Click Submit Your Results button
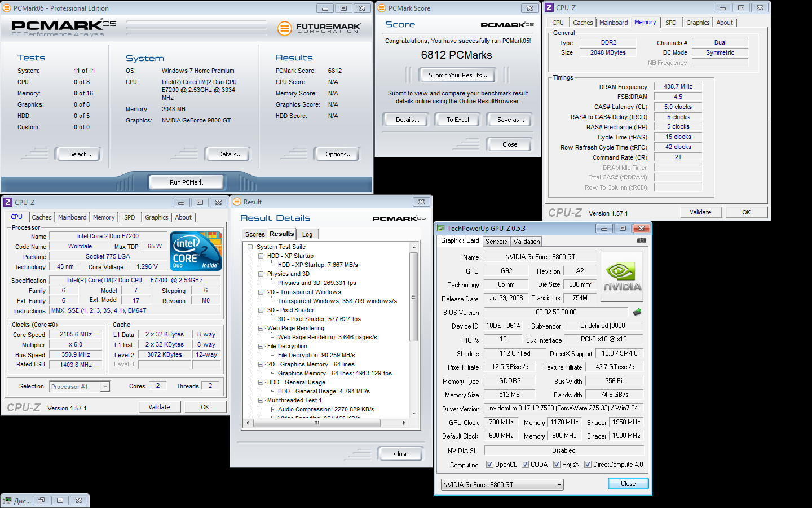Image resolution: width=812 pixels, height=508 pixels. click(x=458, y=75)
